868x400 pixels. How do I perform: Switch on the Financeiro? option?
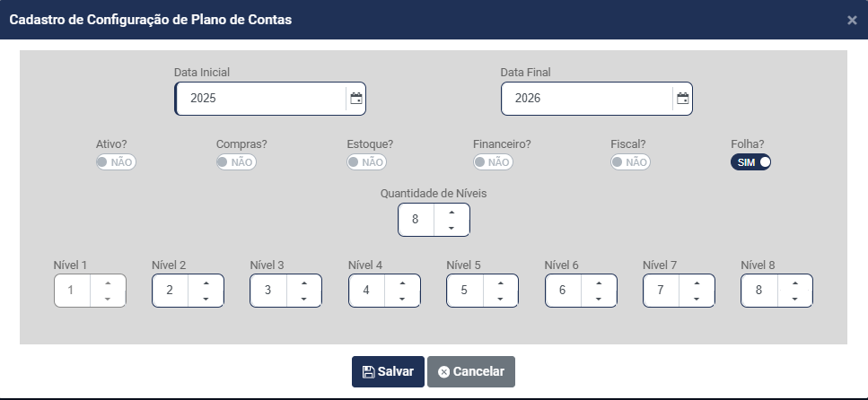tap(493, 162)
